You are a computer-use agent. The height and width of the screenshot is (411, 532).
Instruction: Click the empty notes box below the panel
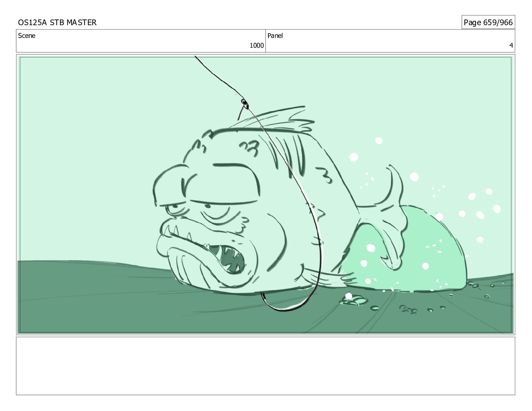(x=265, y=366)
